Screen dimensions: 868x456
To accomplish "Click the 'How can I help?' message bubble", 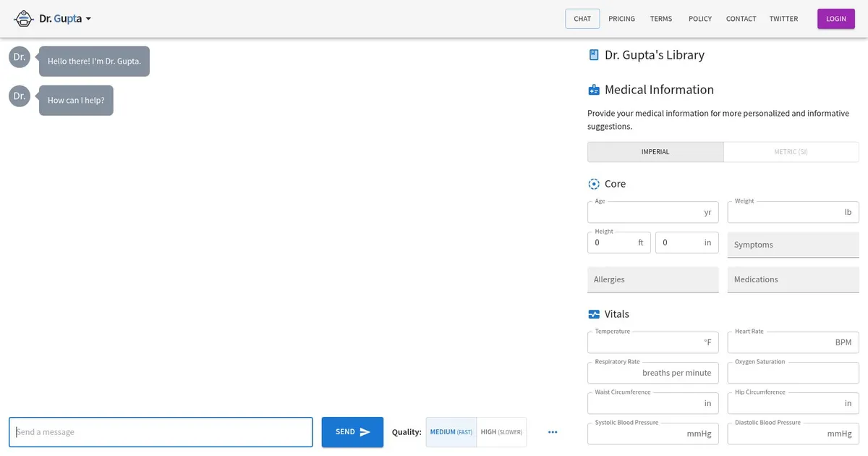I will point(76,100).
